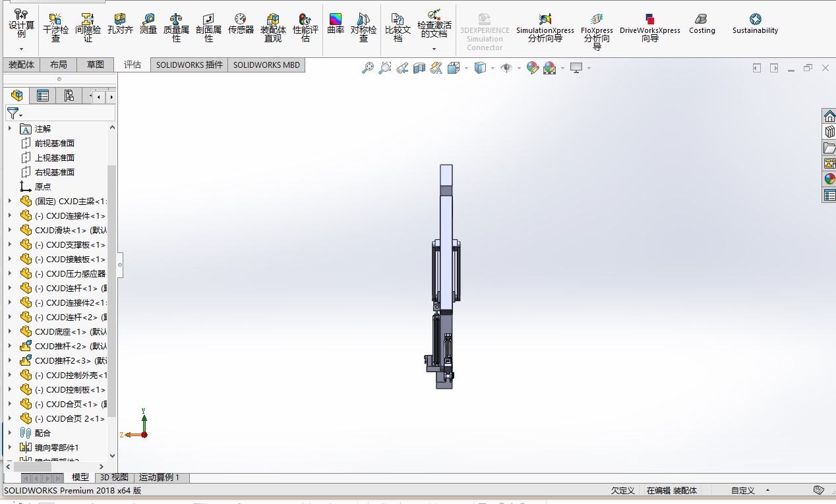Image resolution: width=836 pixels, height=504 pixels.
Task: Switch to the SOLIDWORKS 插件 tab
Action: pyautogui.click(x=189, y=65)
